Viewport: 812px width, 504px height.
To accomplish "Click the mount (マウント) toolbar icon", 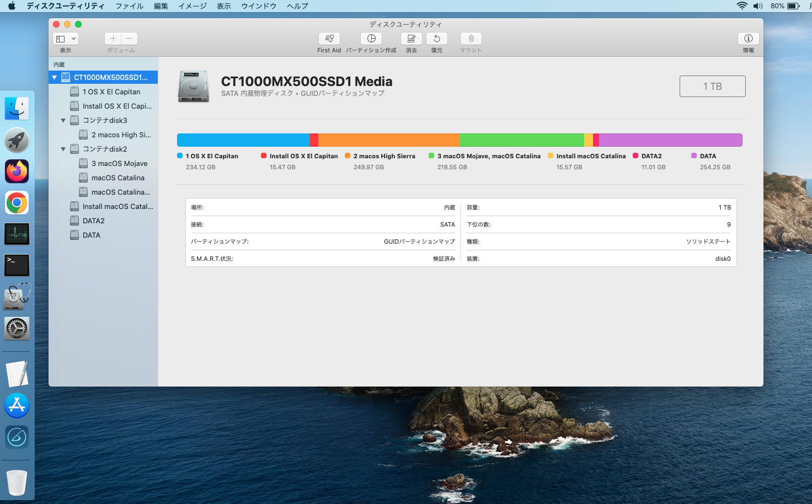I will [471, 39].
